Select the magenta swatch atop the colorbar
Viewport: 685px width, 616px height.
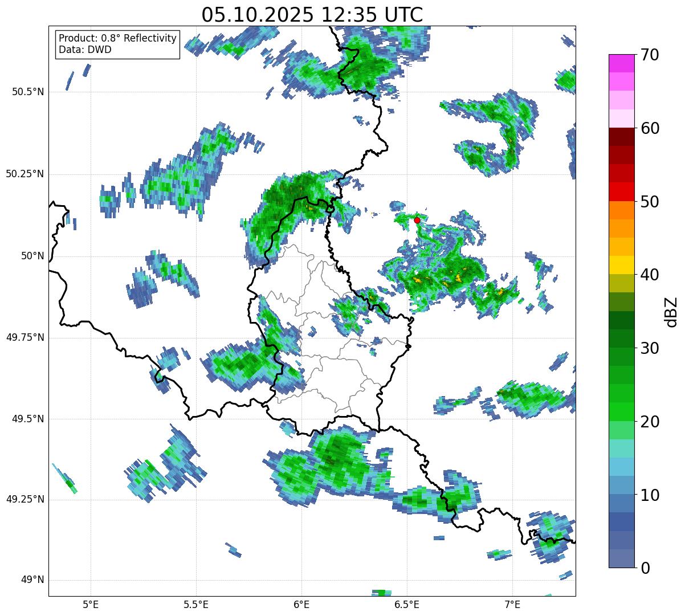click(x=625, y=63)
